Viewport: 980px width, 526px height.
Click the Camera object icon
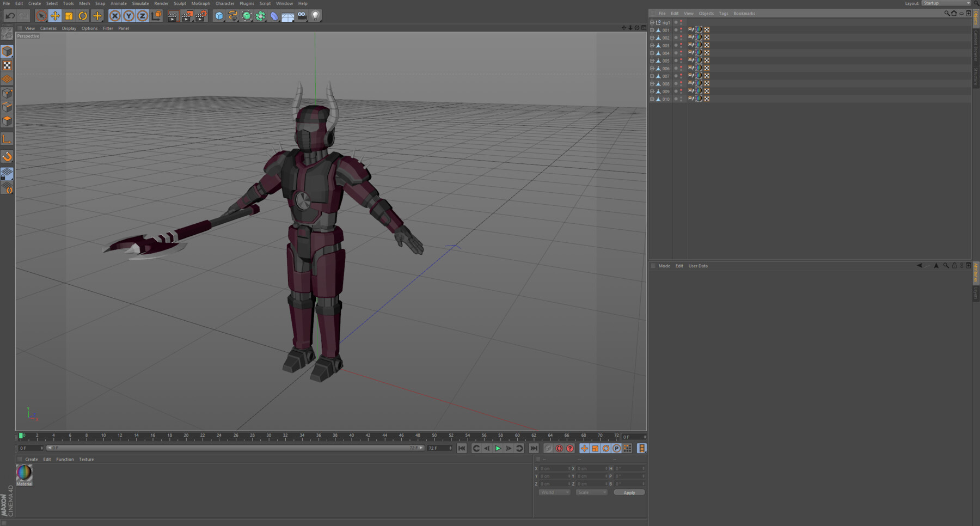pos(302,16)
